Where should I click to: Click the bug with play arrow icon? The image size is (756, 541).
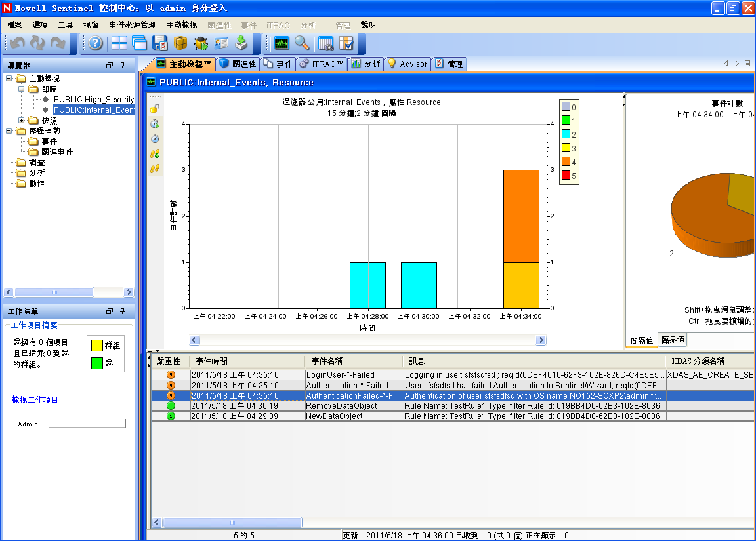[x=201, y=43]
